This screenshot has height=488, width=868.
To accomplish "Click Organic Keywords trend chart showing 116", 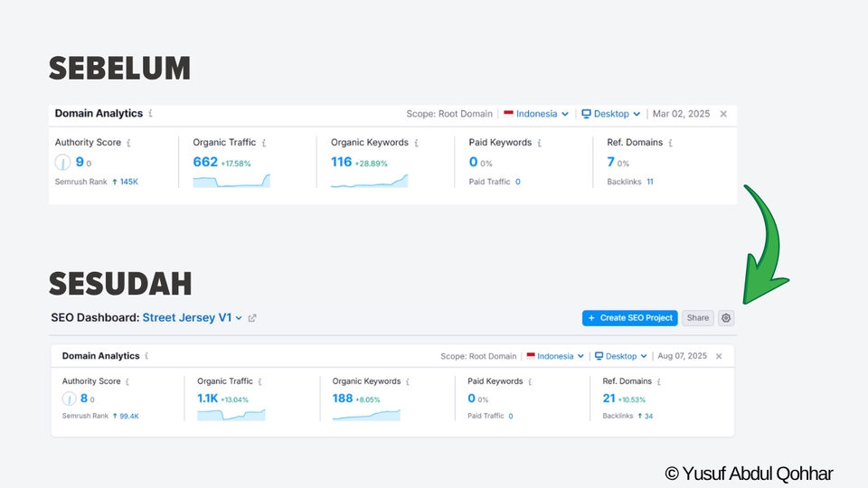I will pos(369,181).
